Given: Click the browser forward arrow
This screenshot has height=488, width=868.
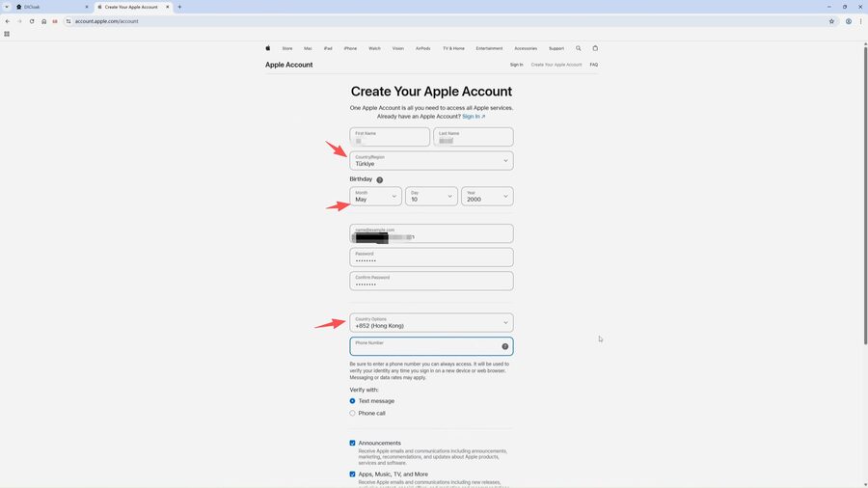Looking at the screenshot, I should pyautogui.click(x=19, y=21).
